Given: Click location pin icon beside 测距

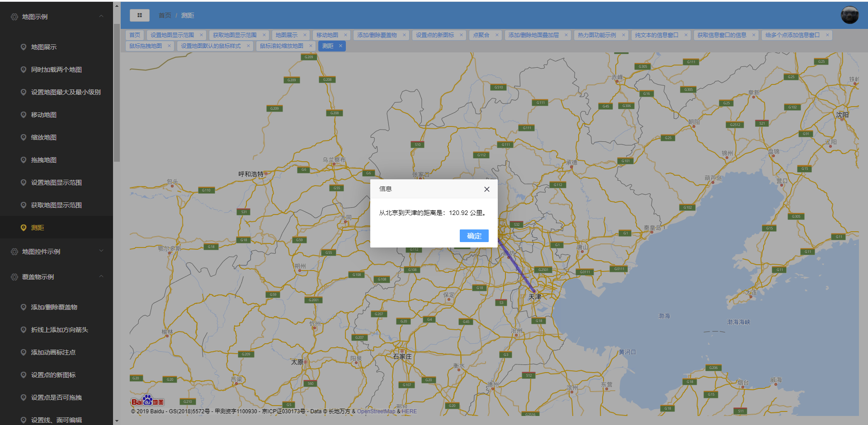Looking at the screenshot, I should (x=24, y=228).
